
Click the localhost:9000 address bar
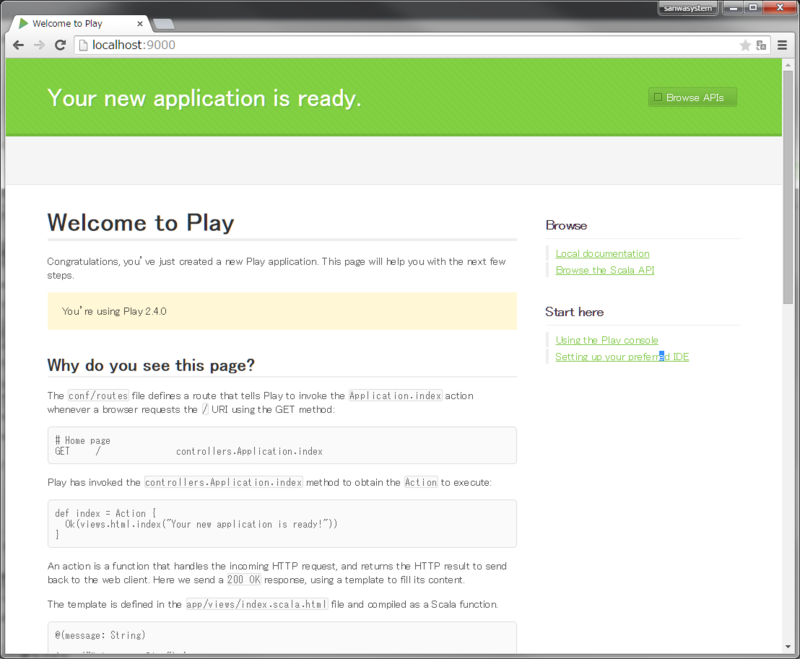[x=406, y=45]
